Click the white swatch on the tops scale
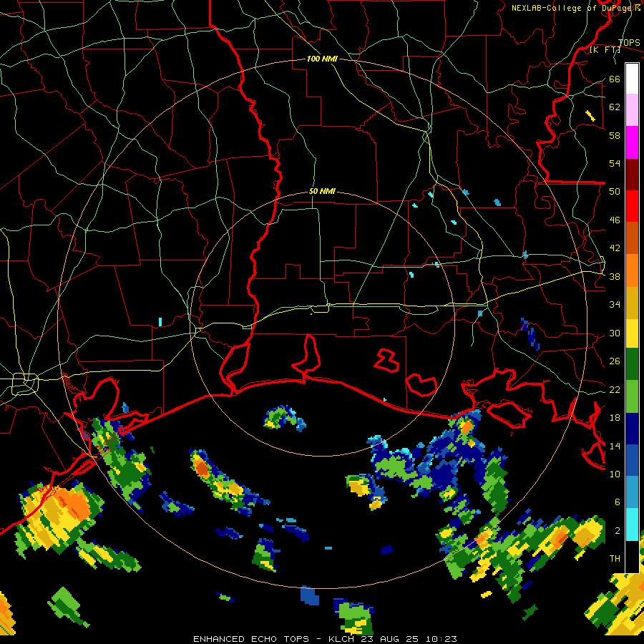This screenshot has width=644, height=644. click(632, 79)
